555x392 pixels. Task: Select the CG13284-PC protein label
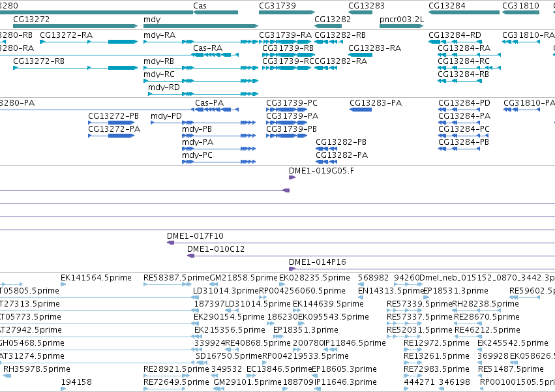[x=464, y=129]
